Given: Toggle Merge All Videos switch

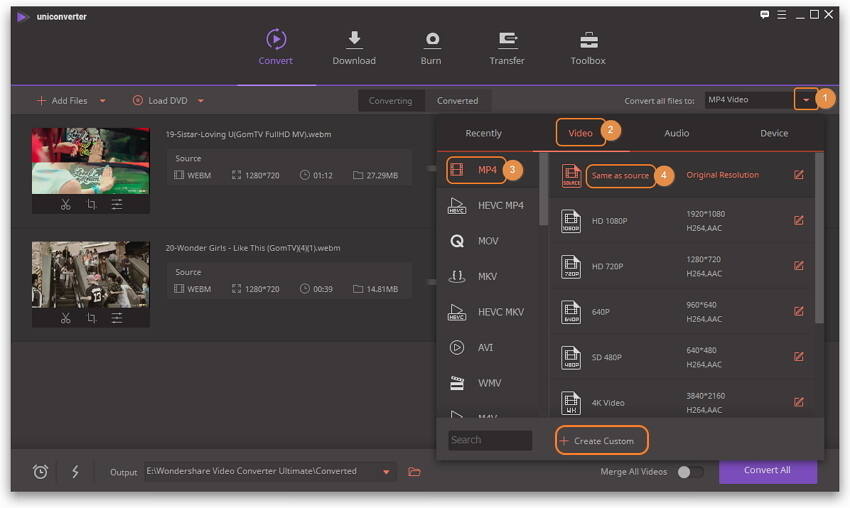Looking at the screenshot, I should tap(690, 472).
